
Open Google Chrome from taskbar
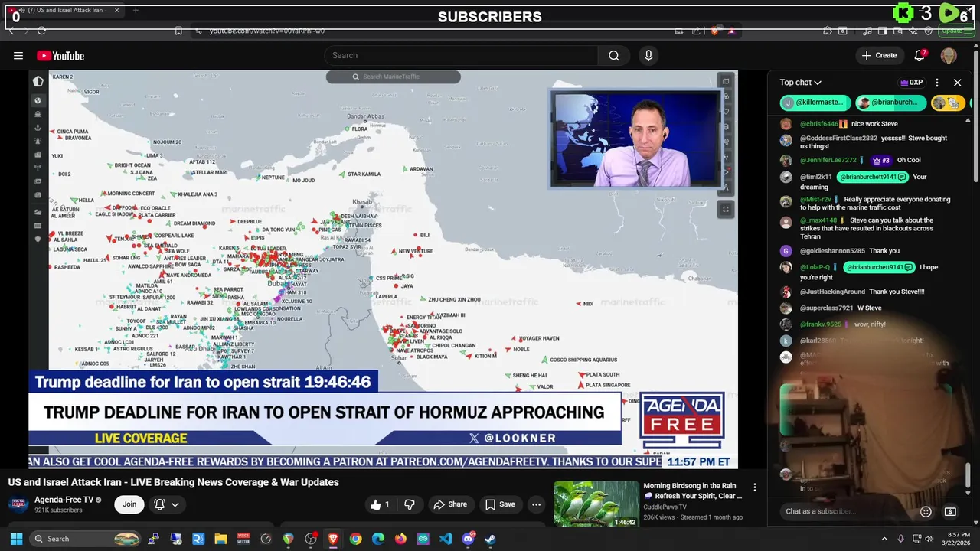355,539
